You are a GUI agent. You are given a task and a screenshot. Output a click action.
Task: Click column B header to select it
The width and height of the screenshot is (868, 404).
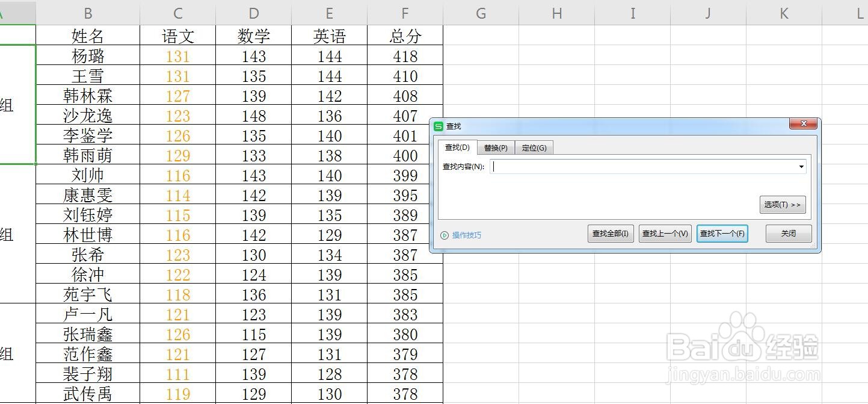(x=88, y=12)
